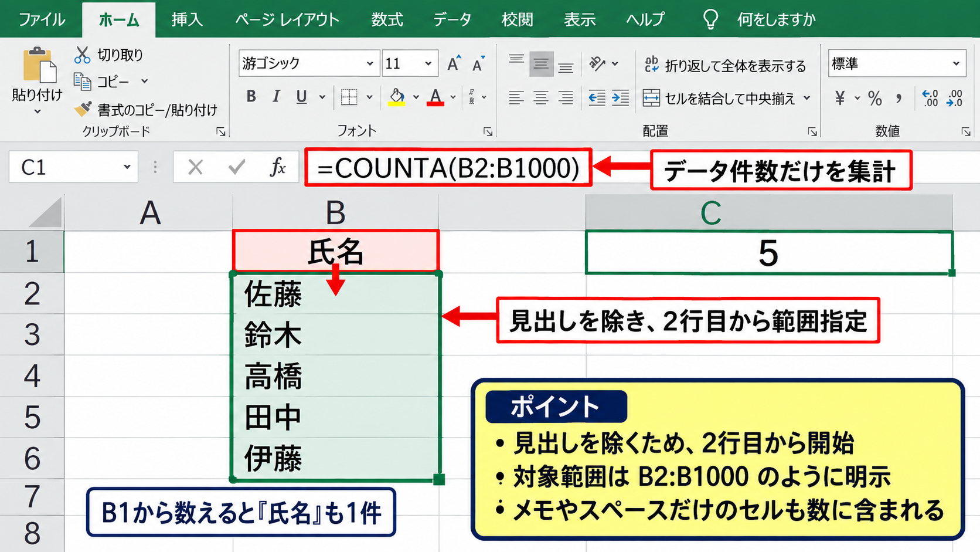Expand the Paste options arrow
Image resolution: width=980 pixels, height=552 pixels.
click(x=37, y=111)
